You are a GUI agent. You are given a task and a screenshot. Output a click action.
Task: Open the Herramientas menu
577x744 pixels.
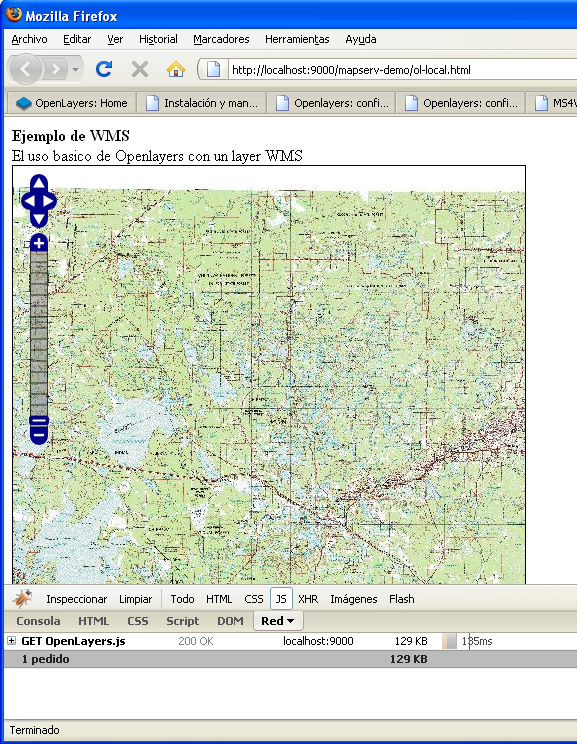pyautogui.click(x=297, y=39)
